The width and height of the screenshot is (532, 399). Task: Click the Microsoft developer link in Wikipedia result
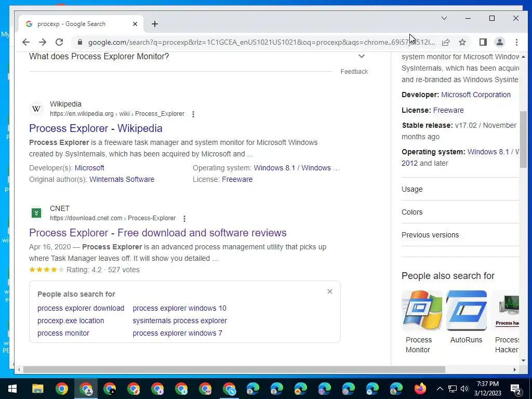click(89, 168)
